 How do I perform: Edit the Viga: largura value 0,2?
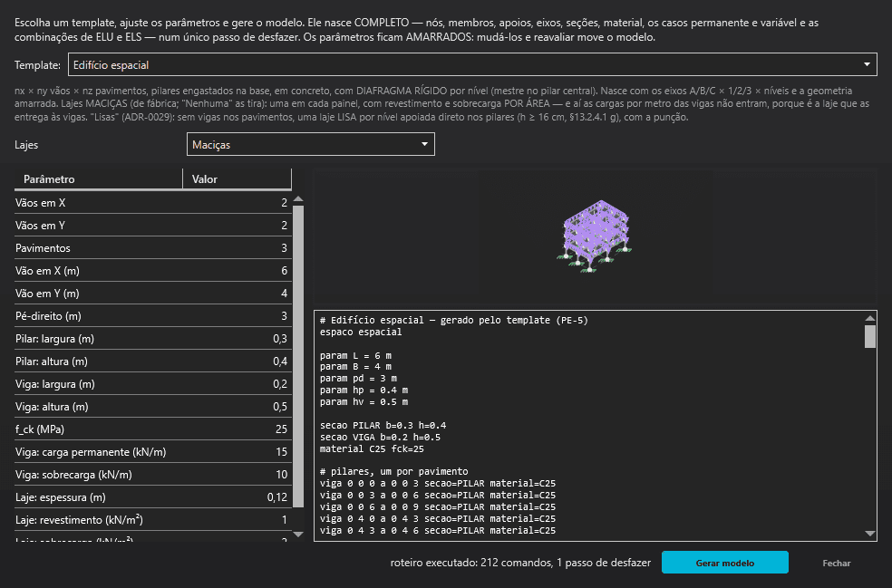click(238, 384)
